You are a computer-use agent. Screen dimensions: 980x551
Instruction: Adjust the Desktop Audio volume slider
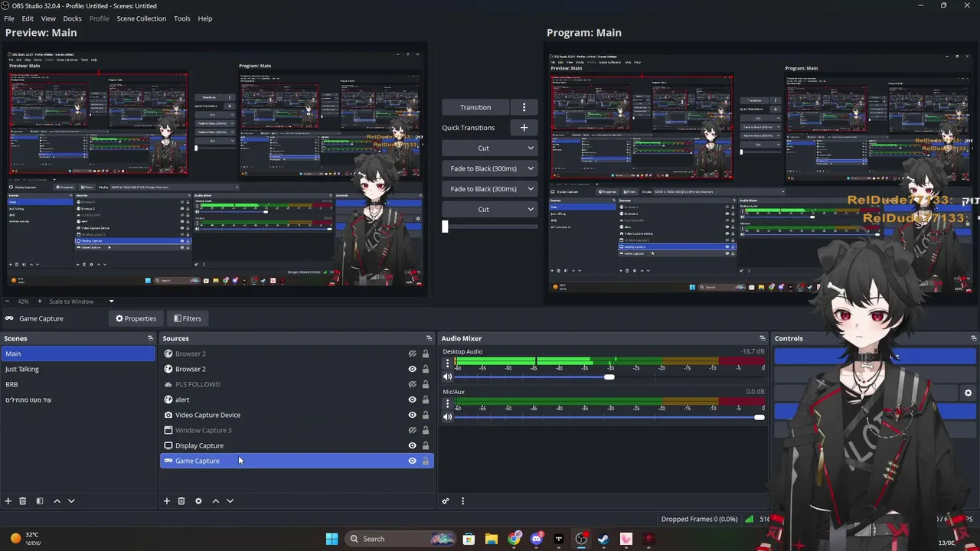609,377
